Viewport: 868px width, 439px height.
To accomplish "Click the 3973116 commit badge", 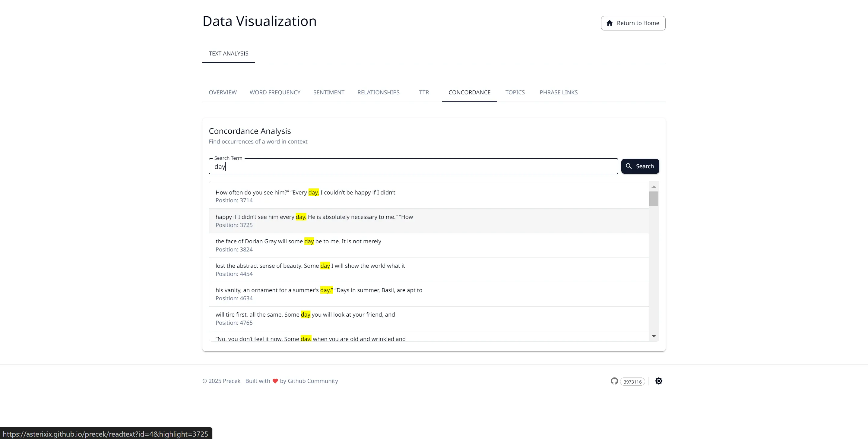I will [632, 382].
